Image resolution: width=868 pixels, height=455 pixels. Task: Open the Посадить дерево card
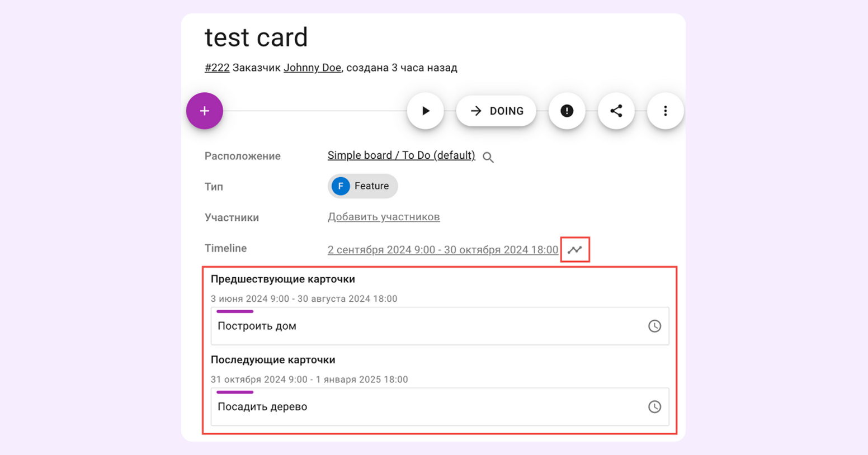[440, 406]
